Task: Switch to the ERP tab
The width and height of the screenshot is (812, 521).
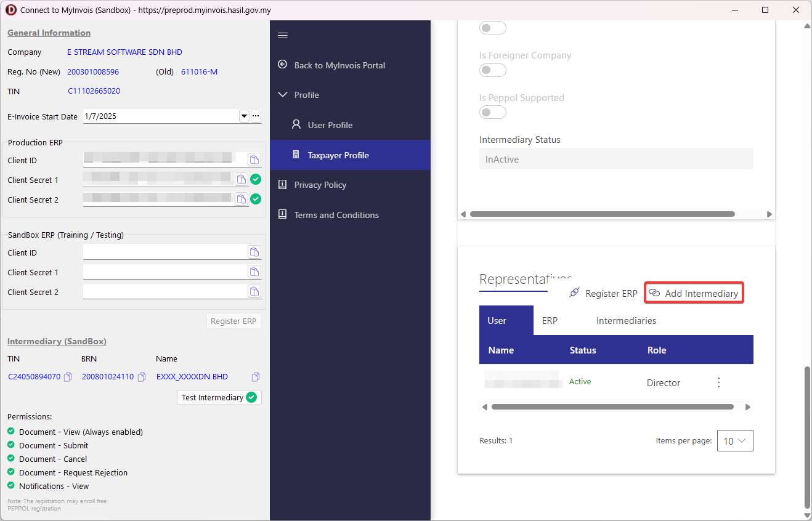Action: 550,321
